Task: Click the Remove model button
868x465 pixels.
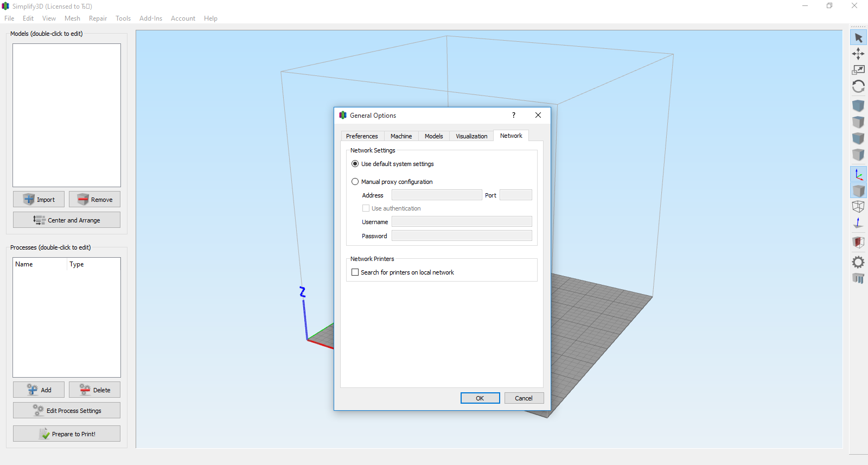Action: click(94, 199)
